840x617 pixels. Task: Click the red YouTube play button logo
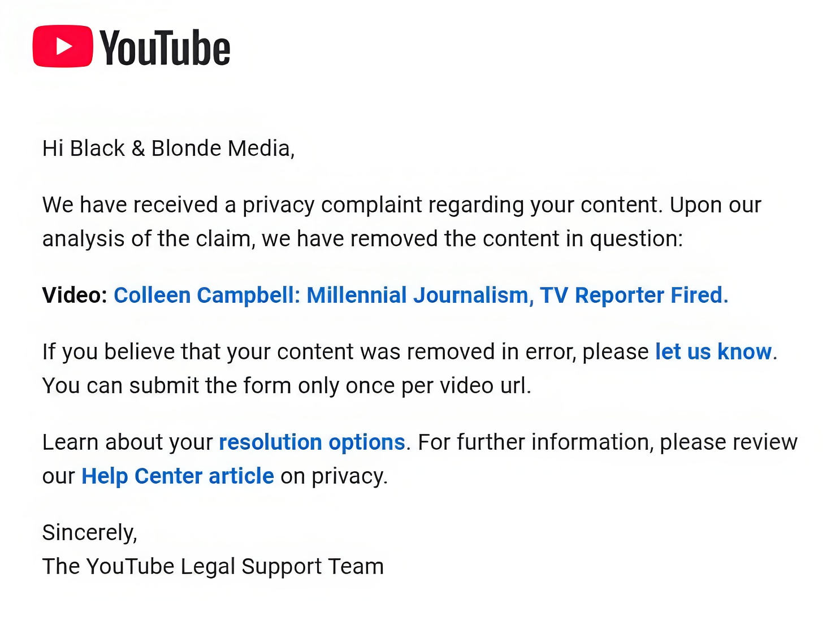pyautogui.click(x=63, y=46)
